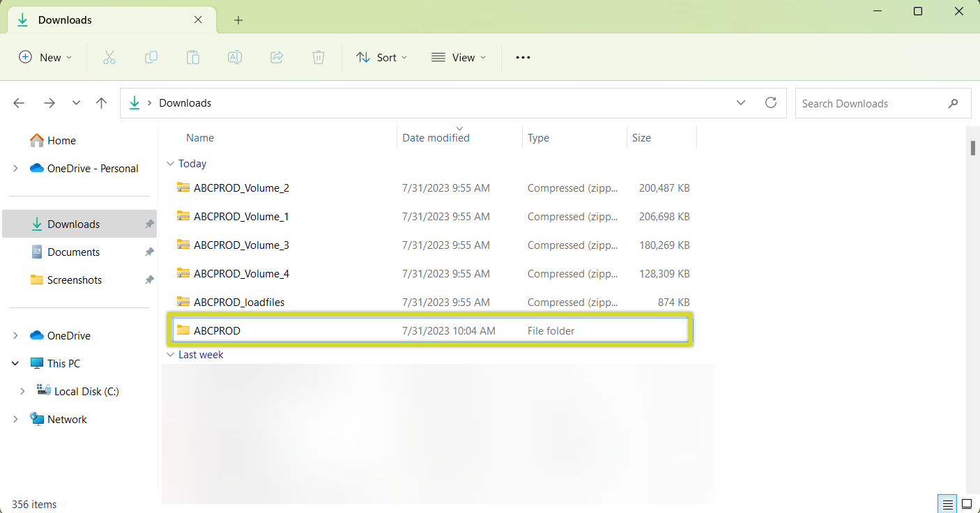Viewport: 980px width, 513px height.
Task: Open Documents in navigation pane
Action: click(x=73, y=252)
